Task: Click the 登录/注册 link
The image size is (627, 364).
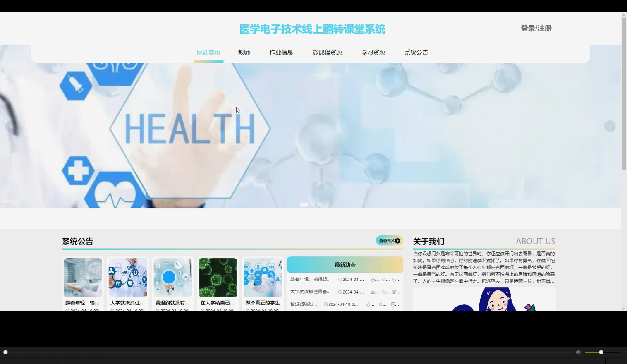Action: coord(536,28)
